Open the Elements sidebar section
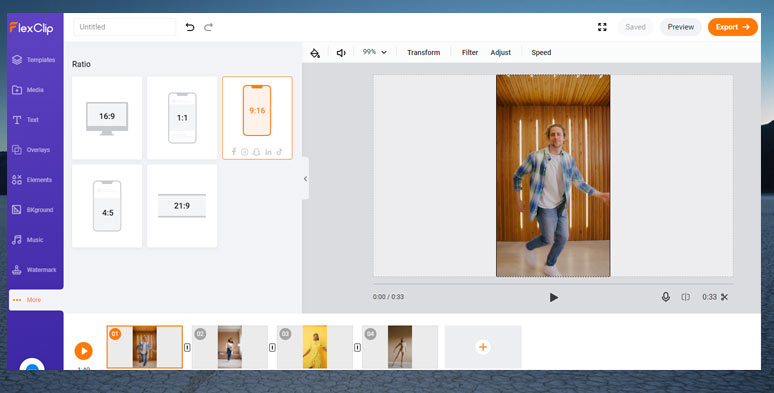The image size is (774, 393). [x=33, y=180]
